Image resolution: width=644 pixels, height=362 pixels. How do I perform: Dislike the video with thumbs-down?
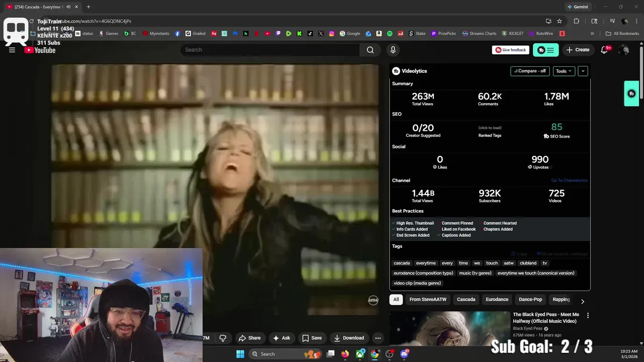[222, 338]
